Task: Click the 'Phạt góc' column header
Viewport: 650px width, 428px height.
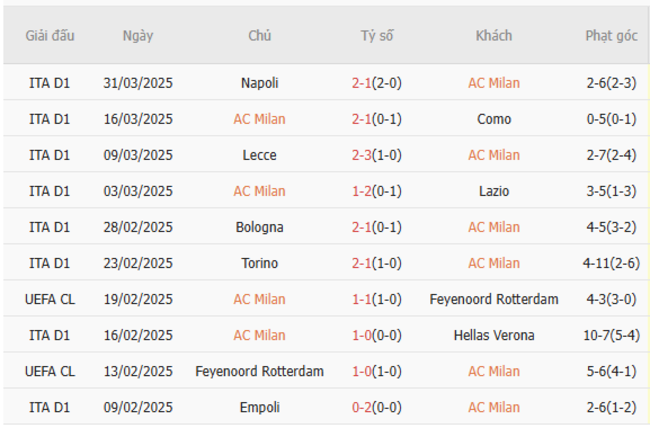Action: point(611,35)
